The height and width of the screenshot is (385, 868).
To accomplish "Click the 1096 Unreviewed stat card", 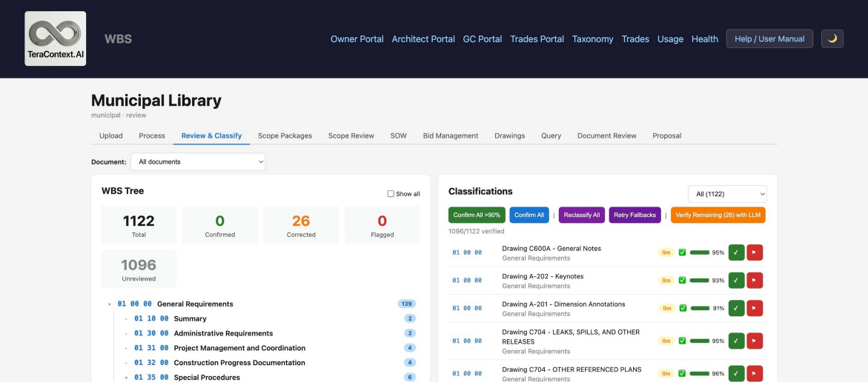I will [x=139, y=269].
